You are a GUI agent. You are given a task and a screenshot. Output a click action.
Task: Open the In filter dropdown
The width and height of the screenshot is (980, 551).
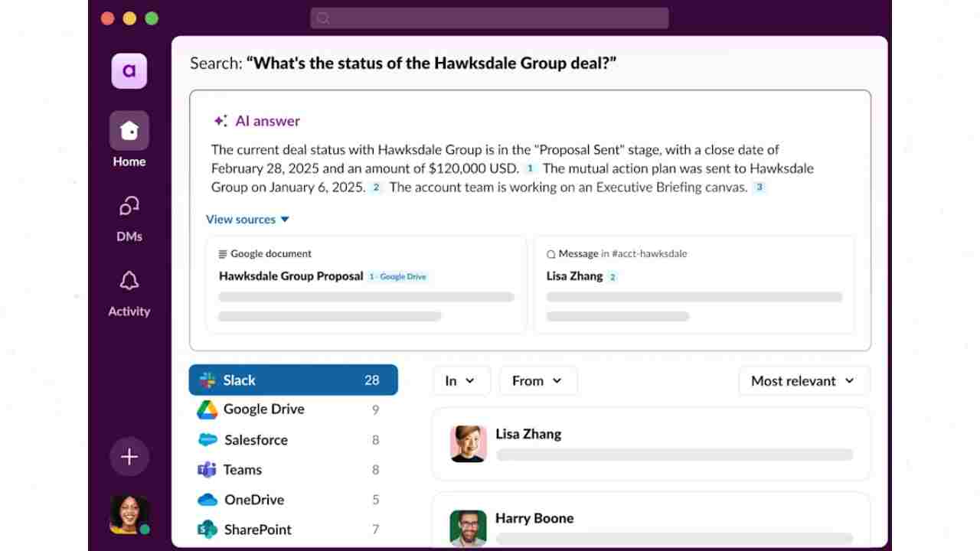click(x=461, y=380)
